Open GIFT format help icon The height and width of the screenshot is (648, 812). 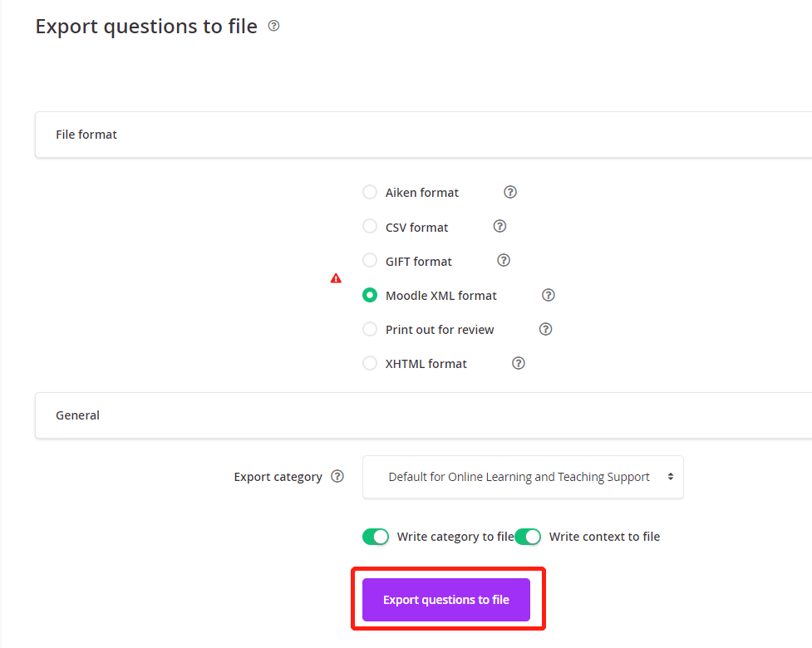pyautogui.click(x=504, y=260)
